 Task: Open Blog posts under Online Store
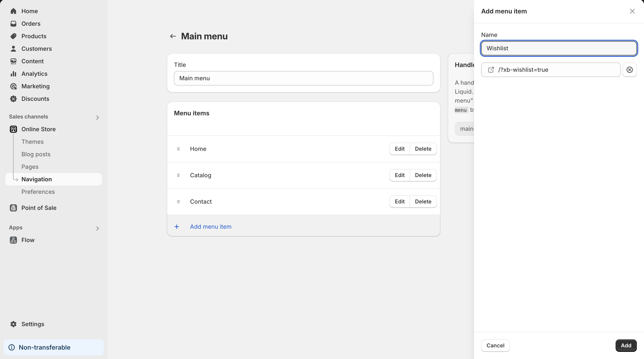[36, 154]
